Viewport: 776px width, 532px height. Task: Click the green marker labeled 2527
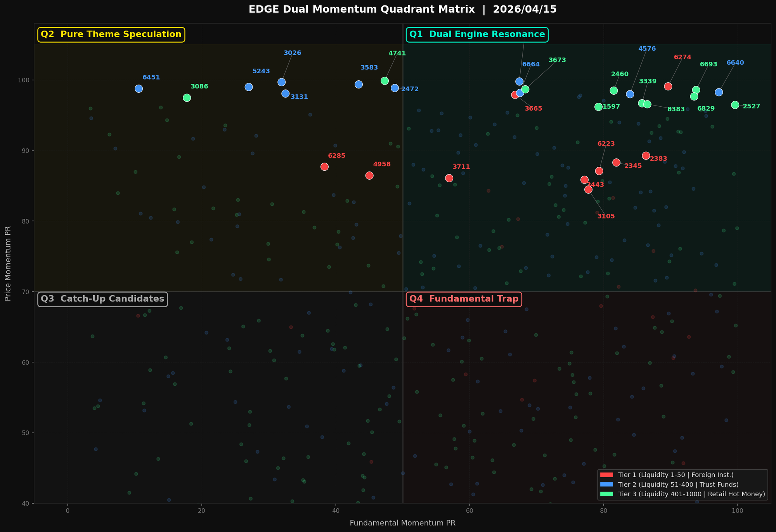(735, 105)
